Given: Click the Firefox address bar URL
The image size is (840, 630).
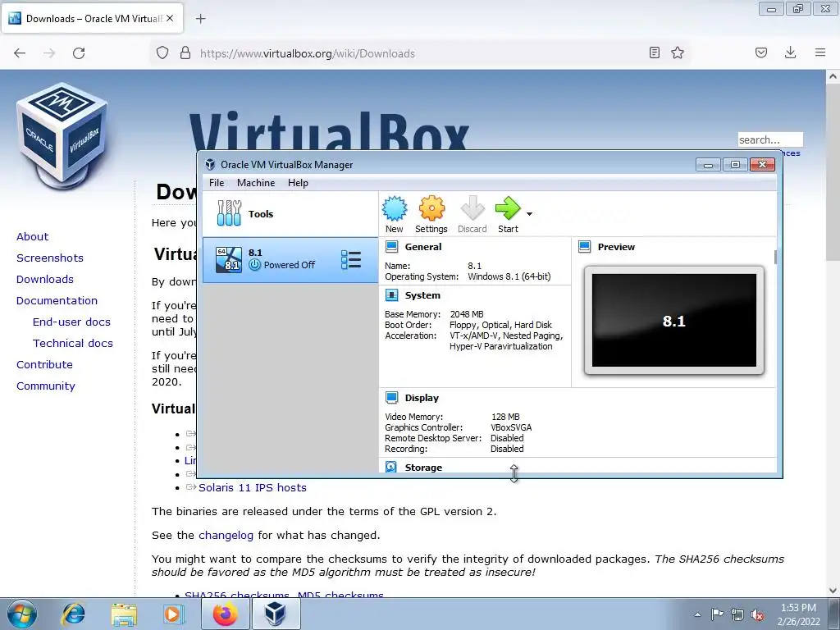Looking at the screenshot, I should click(x=308, y=53).
